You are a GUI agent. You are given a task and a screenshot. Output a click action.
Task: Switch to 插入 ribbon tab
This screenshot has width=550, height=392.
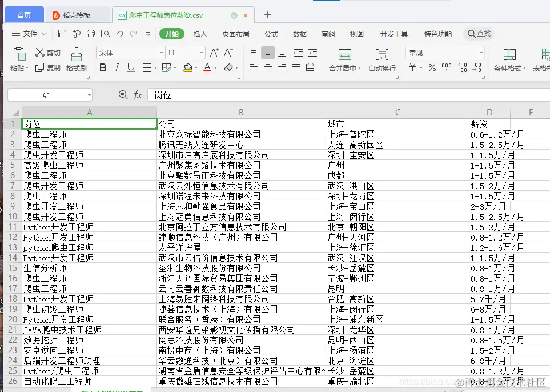click(200, 34)
